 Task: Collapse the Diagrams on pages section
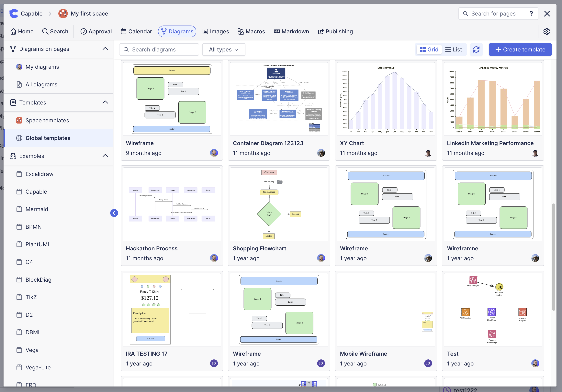pyautogui.click(x=105, y=49)
